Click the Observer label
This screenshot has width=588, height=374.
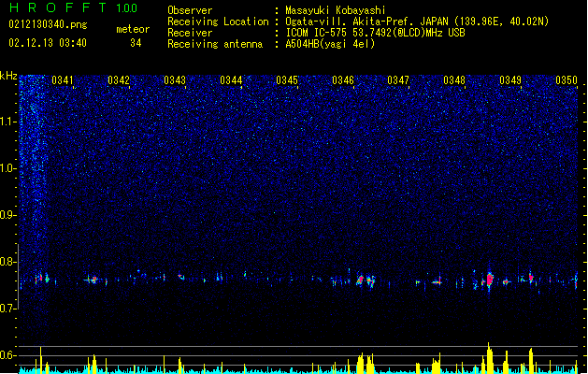point(190,10)
